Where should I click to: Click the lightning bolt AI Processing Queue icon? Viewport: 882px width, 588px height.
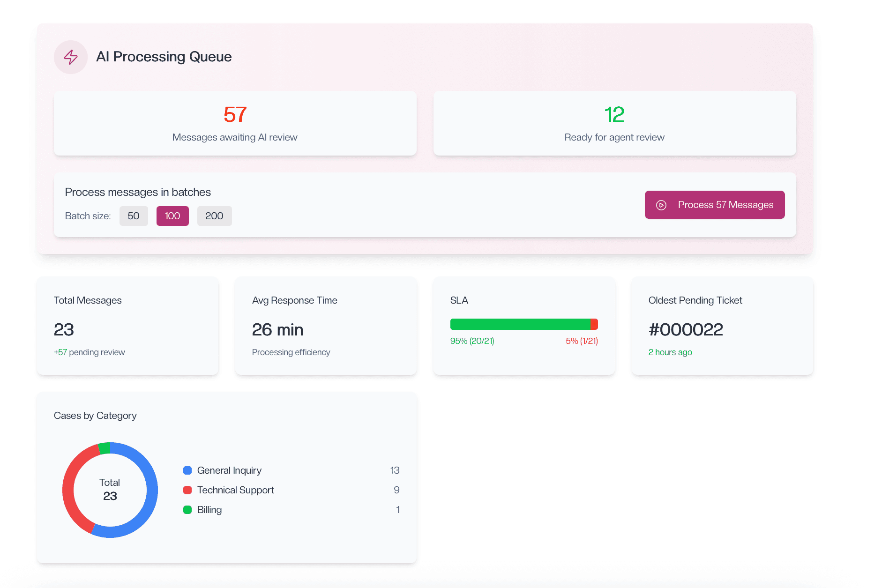click(x=71, y=57)
